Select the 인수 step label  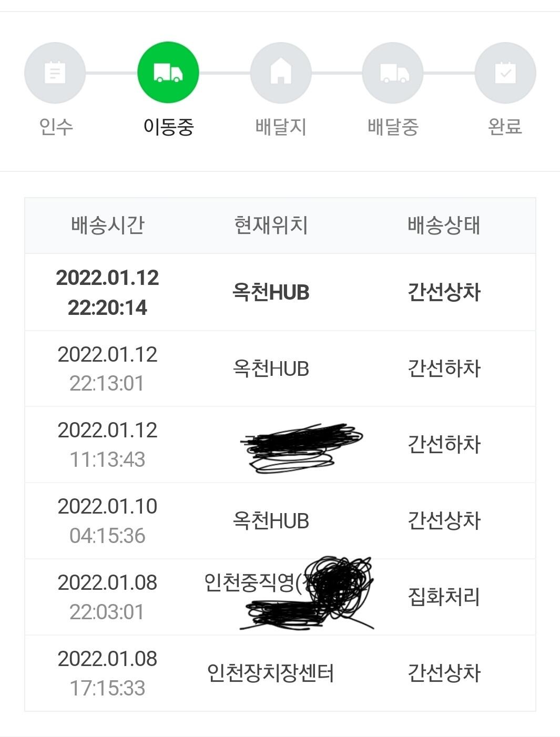click(56, 127)
